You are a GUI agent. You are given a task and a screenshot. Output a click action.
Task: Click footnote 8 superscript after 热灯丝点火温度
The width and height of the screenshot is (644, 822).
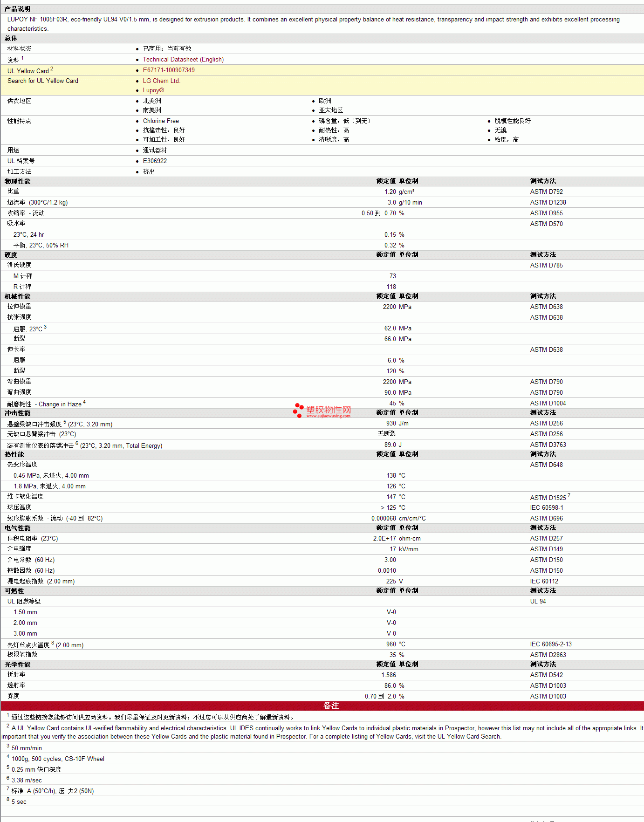click(x=53, y=643)
